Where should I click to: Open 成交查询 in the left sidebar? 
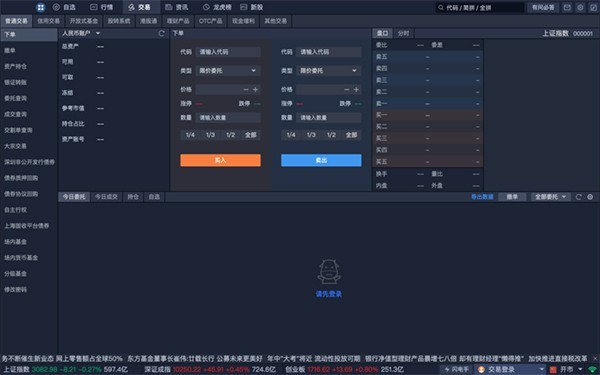click(x=15, y=114)
